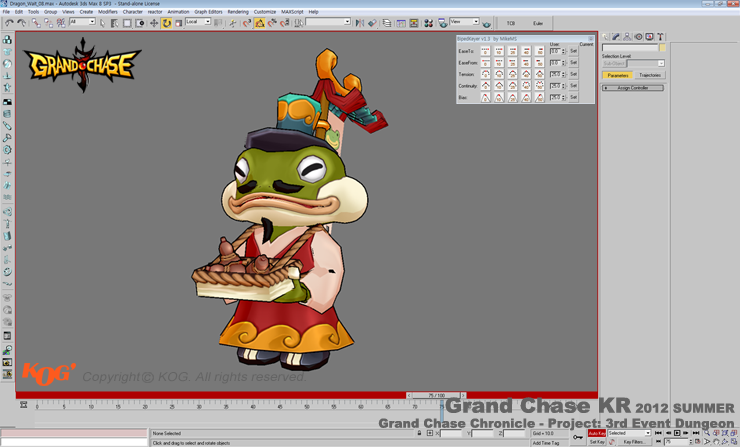This screenshot has height=447, width=740.
Task: Click the Undo arrow in main toolbar
Action: point(9,23)
